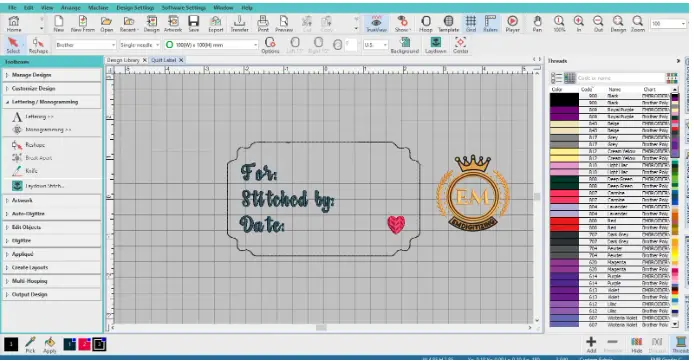
Task: Toggle the Template display
Action: click(x=448, y=23)
